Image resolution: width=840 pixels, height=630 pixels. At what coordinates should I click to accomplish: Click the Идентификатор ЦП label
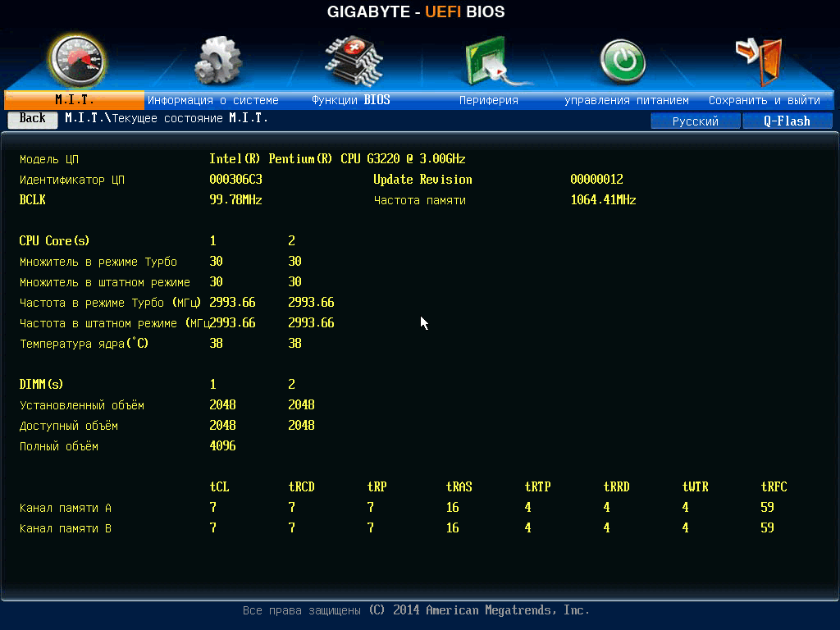click(72, 180)
